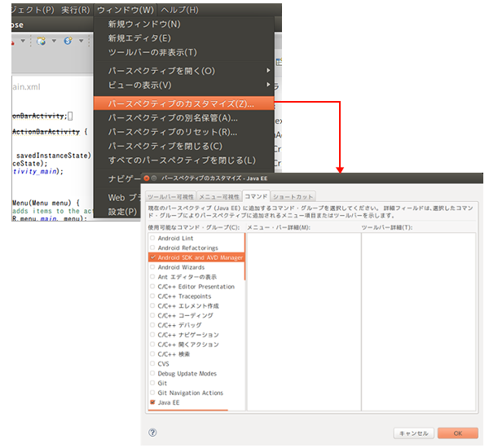The height and width of the screenshot is (448, 489).
Task: Enable Git checkbox
Action: (x=152, y=383)
